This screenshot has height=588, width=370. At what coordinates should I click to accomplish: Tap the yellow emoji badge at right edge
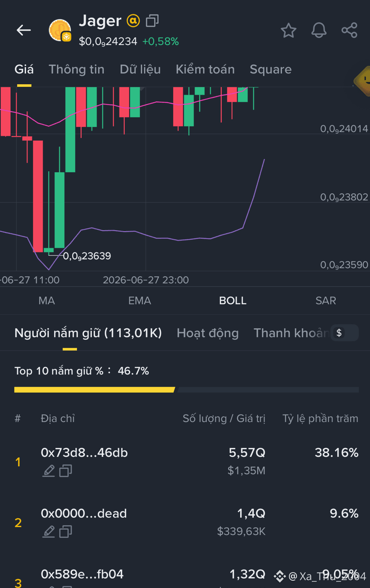(x=362, y=81)
